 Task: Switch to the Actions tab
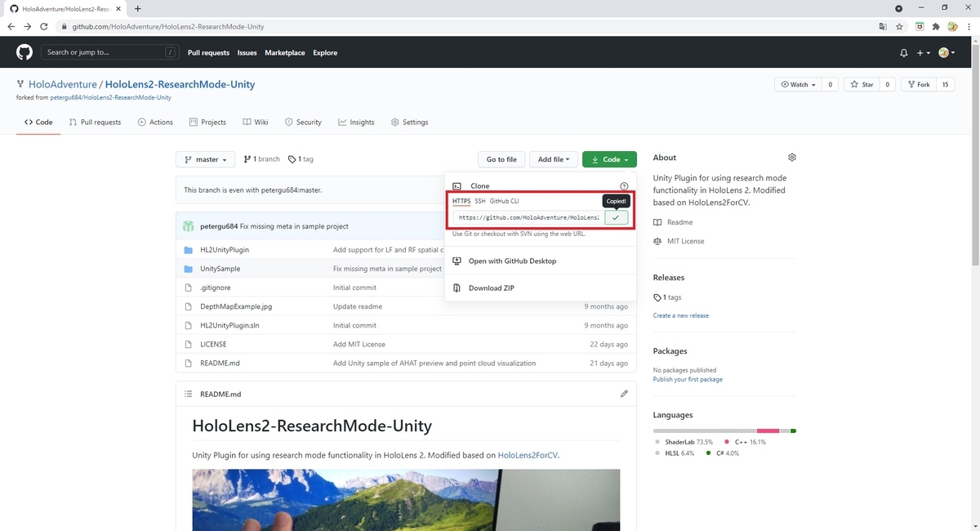pos(155,122)
